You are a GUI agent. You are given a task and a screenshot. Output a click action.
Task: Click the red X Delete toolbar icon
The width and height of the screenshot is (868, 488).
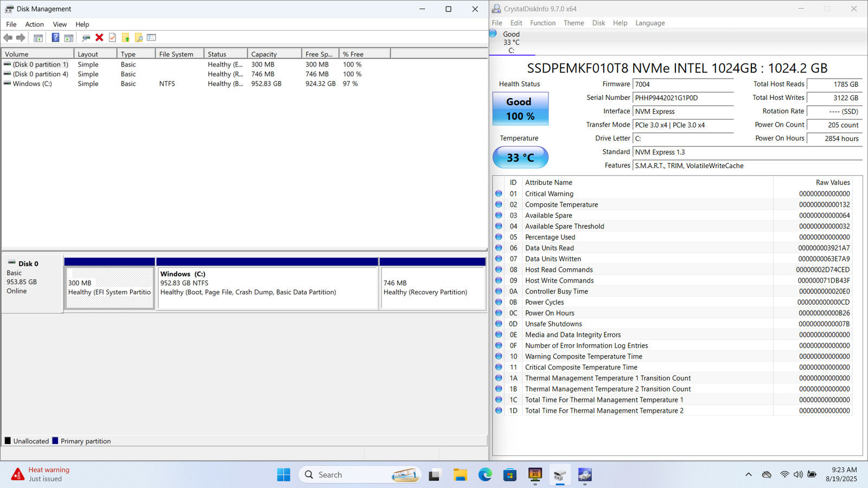coord(99,37)
